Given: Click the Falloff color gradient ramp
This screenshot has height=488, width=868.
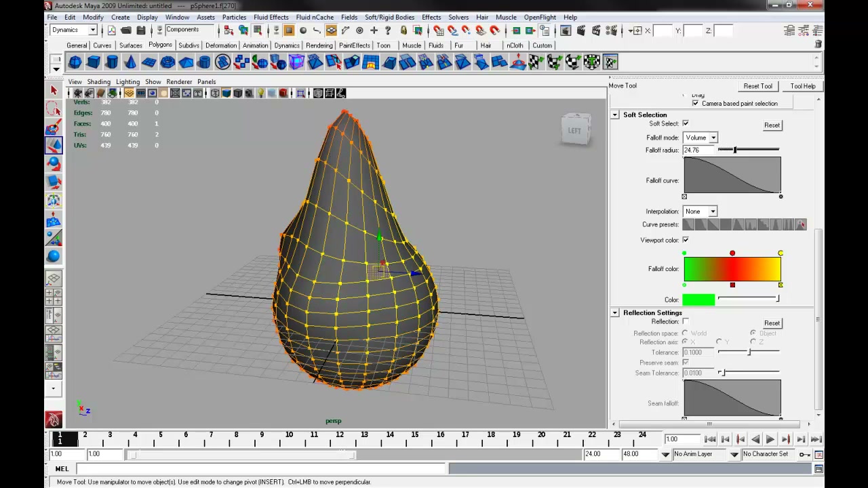Looking at the screenshot, I should tap(732, 269).
